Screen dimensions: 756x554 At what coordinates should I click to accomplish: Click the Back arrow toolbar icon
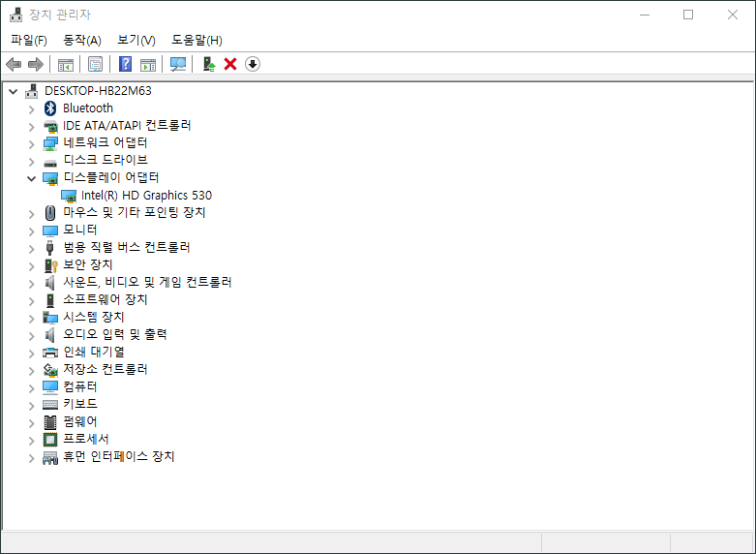coord(14,64)
